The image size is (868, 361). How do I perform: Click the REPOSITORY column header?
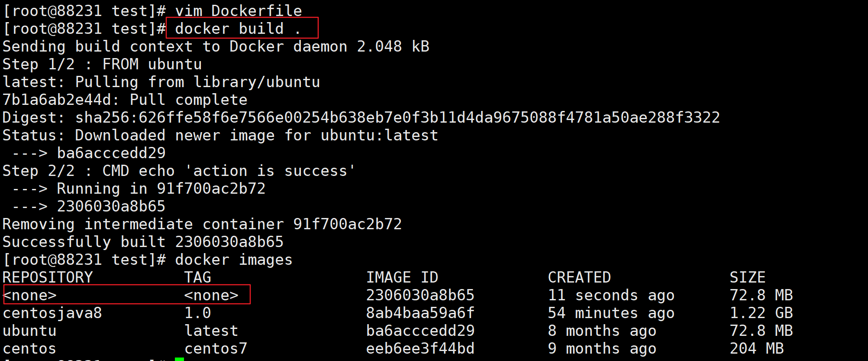[48, 277]
